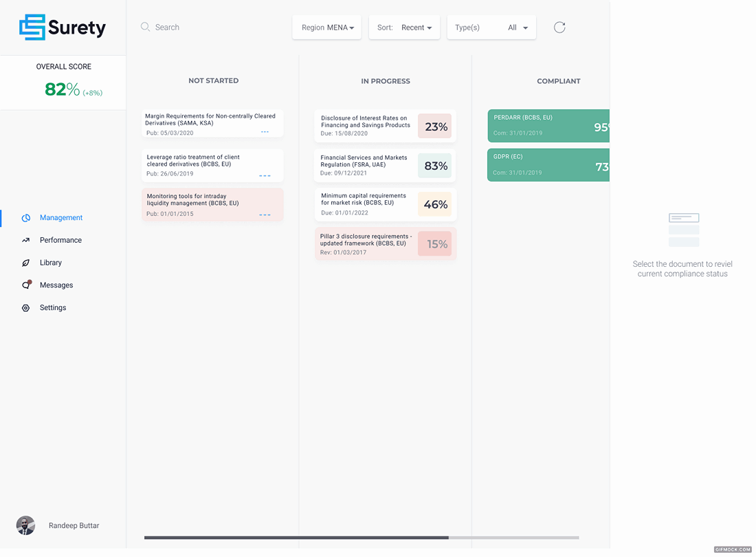Click the 23% progress badge on Disclosure card

(x=434, y=127)
